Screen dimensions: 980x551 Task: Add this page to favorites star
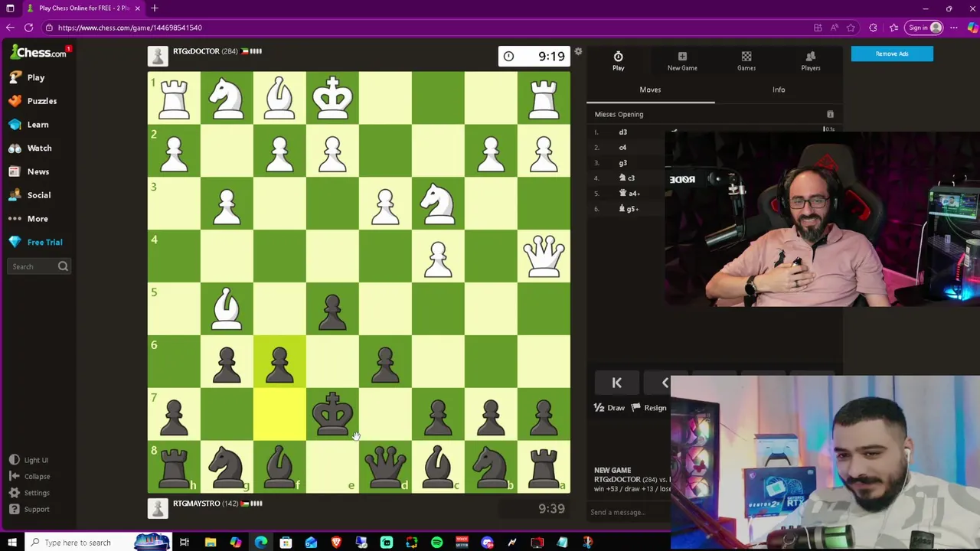(x=851, y=28)
